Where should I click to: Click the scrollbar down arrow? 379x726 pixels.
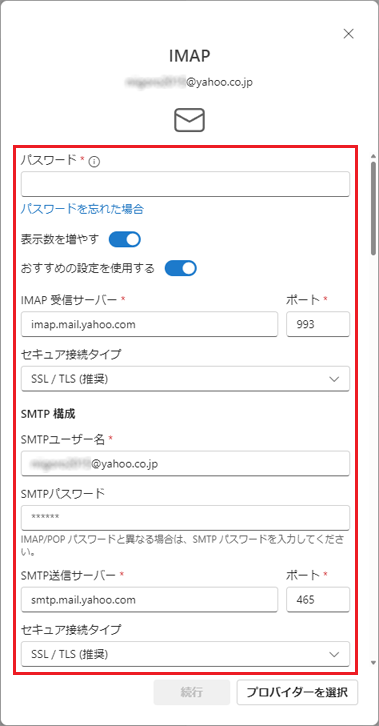click(x=373, y=663)
